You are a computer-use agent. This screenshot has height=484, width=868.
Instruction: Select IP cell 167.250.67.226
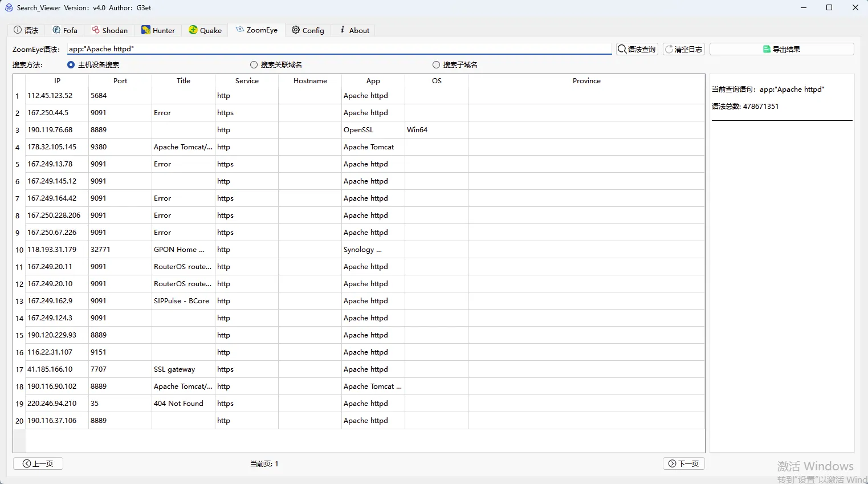(x=57, y=233)
